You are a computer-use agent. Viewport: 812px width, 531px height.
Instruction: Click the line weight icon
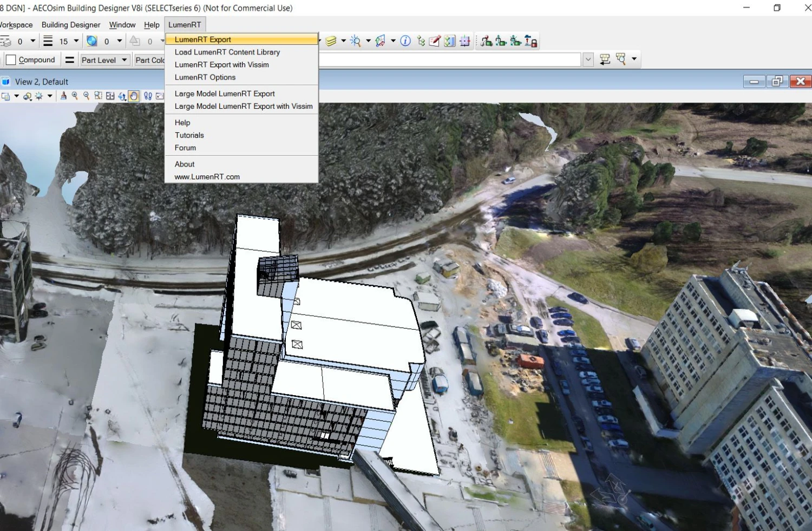coord(48,41)
